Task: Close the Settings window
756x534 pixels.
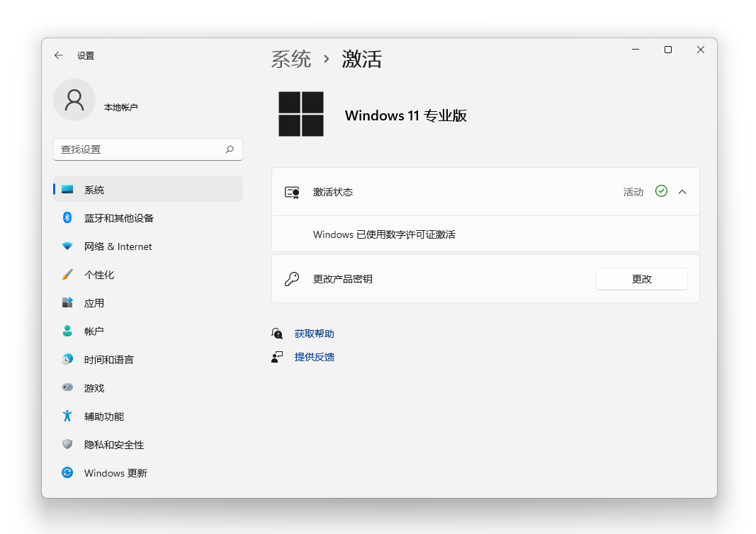Action: coord(701,50)
